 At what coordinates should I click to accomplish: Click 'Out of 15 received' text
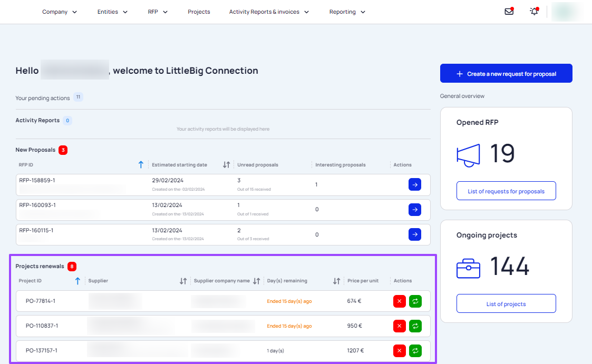pyautogui.click(x=254, y=189)
